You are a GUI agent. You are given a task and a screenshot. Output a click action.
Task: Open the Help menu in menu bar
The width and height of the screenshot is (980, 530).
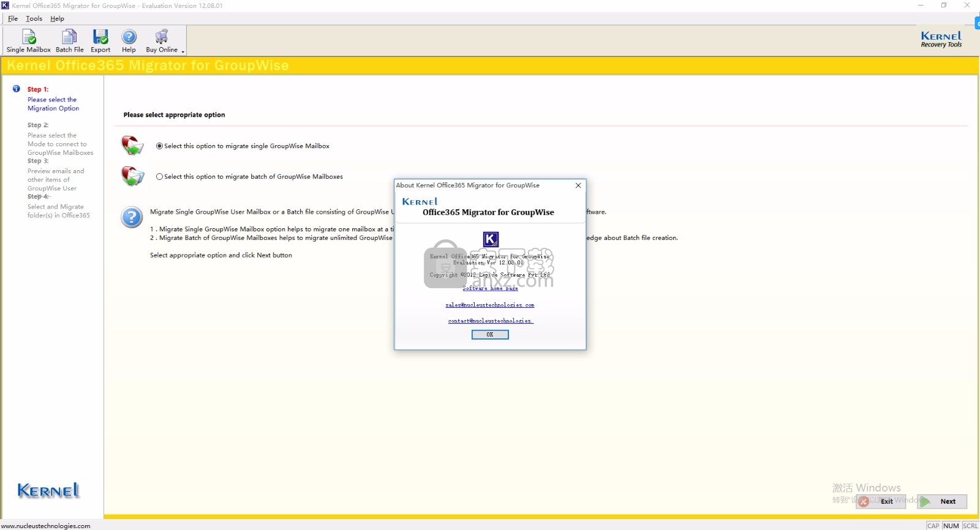57,18
